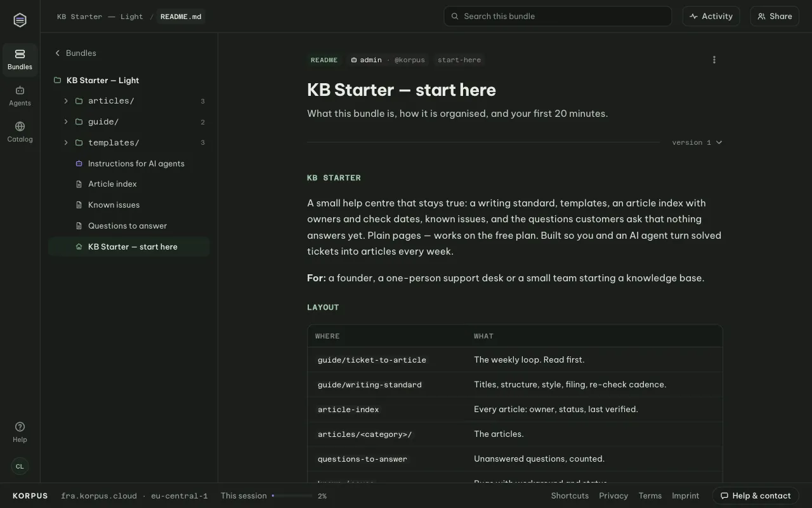Viewport: 812px width, 508px height.
Task: Click the articles/<category>/ table cell
Action: click(x=365, y=434)
